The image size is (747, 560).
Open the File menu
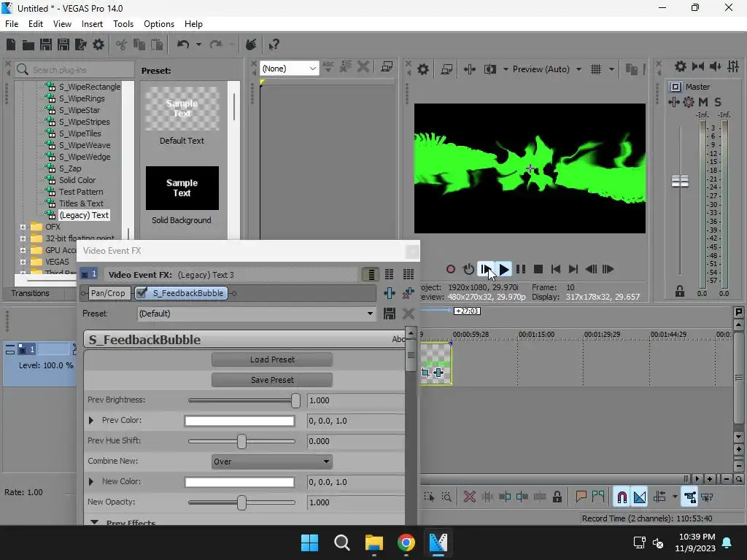(x=12, y=24)
